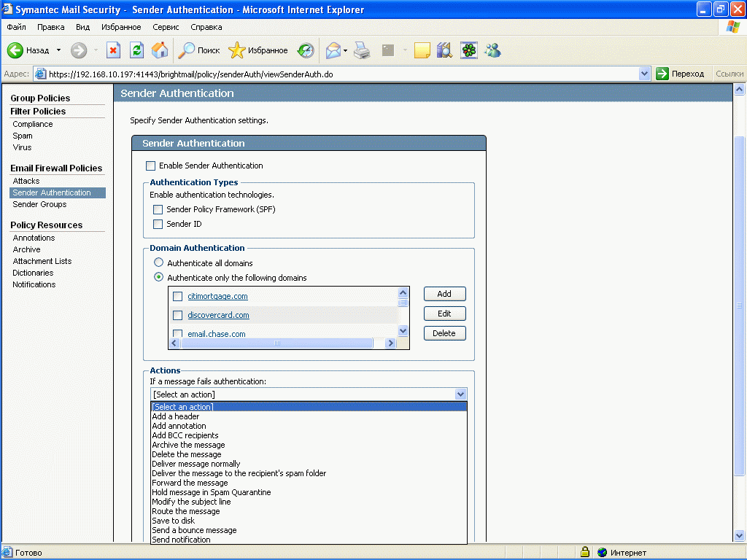Click the URL address field
The height and width of the screenshot is (560, 747).
point(342,74)
